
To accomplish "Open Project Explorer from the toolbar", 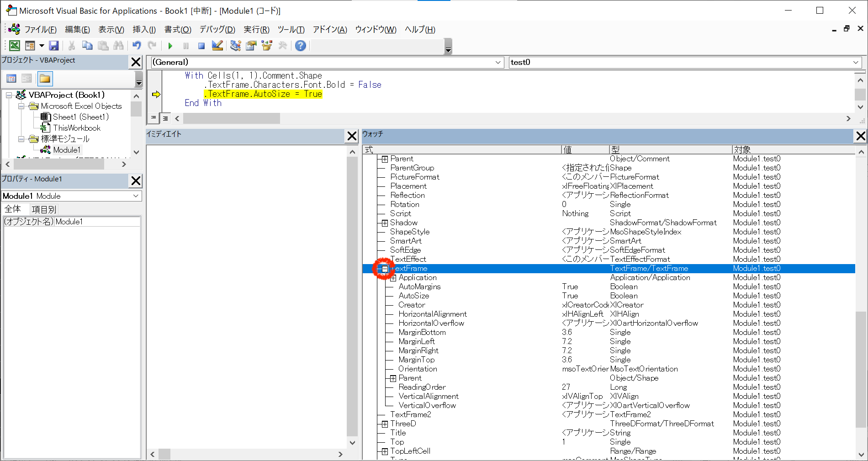I will click(x=236, y=45).
